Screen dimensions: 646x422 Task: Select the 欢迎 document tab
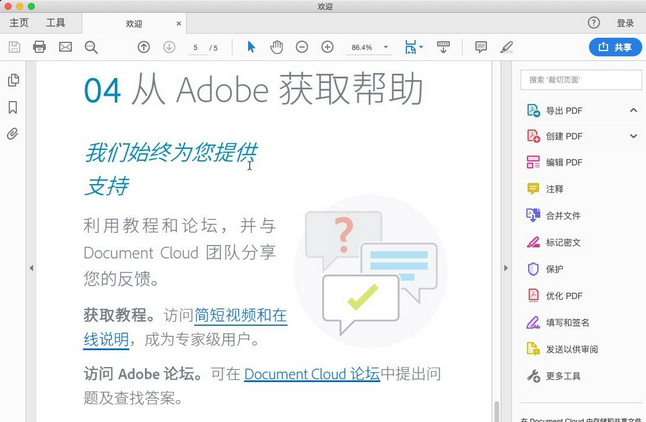(133, 23)
